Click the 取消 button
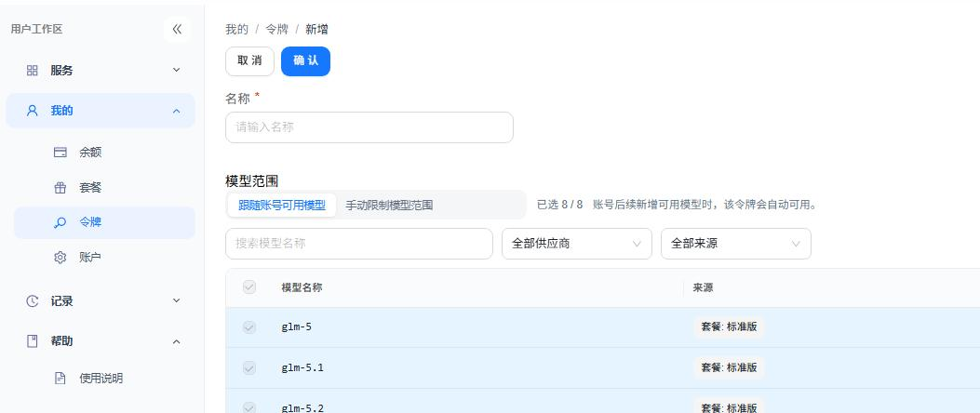Image resolution: width=980 pixels, height=413 pixels. pos(250,61)
